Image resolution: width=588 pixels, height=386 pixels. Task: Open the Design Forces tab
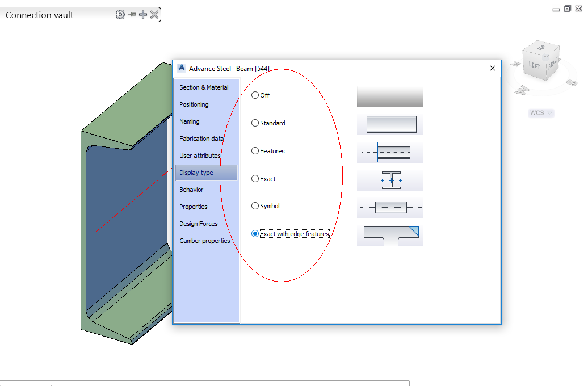[x=199, y=223]
